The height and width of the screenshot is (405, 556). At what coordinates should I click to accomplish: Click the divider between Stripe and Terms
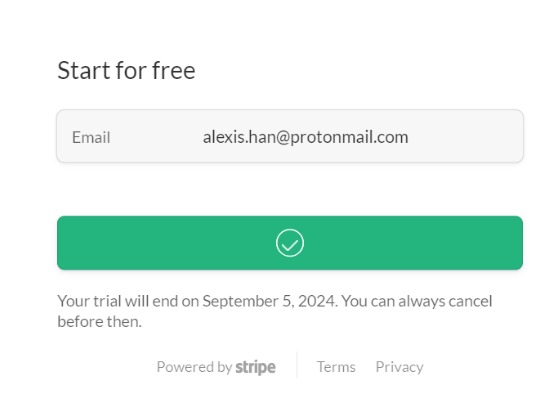click(296, 365)
